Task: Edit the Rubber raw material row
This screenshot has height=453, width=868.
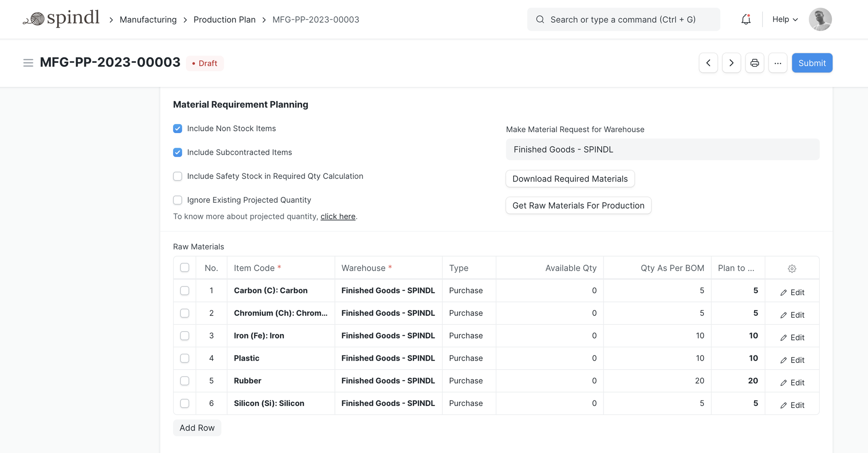Action: pos(792,382)
